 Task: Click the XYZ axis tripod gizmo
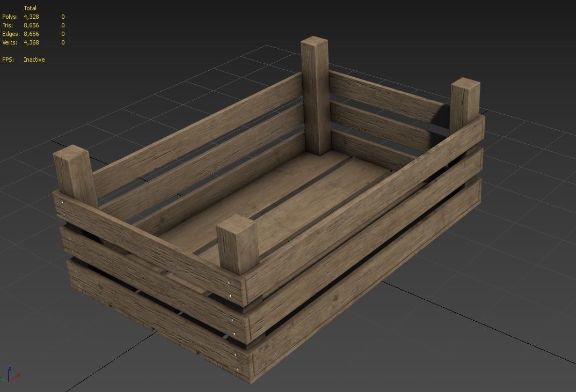10,374
